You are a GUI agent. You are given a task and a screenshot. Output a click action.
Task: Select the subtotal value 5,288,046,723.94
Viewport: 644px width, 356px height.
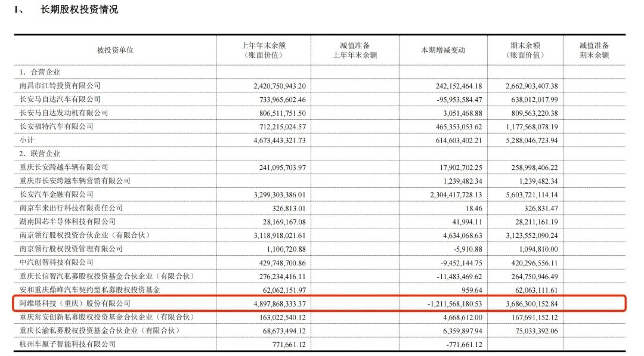pos(525,140)
